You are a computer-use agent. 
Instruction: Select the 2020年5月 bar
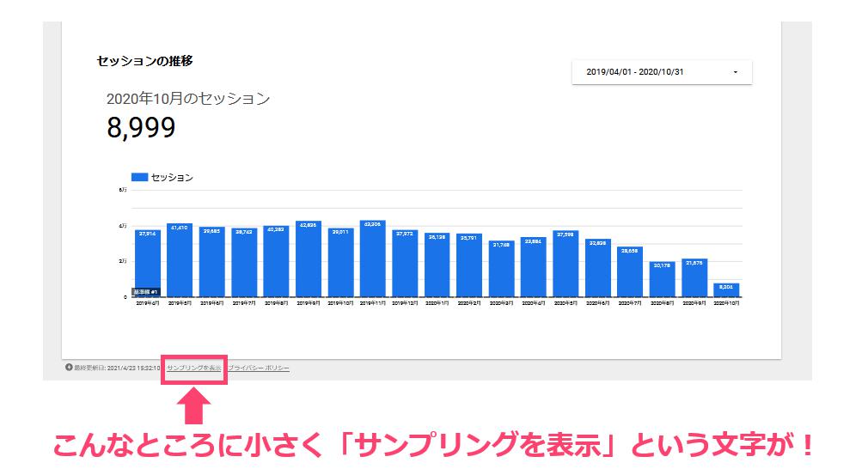click(565, 264)
